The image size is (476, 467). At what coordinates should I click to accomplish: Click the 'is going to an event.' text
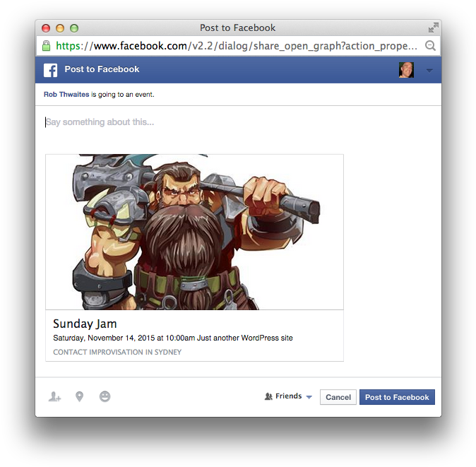[123, 95]
